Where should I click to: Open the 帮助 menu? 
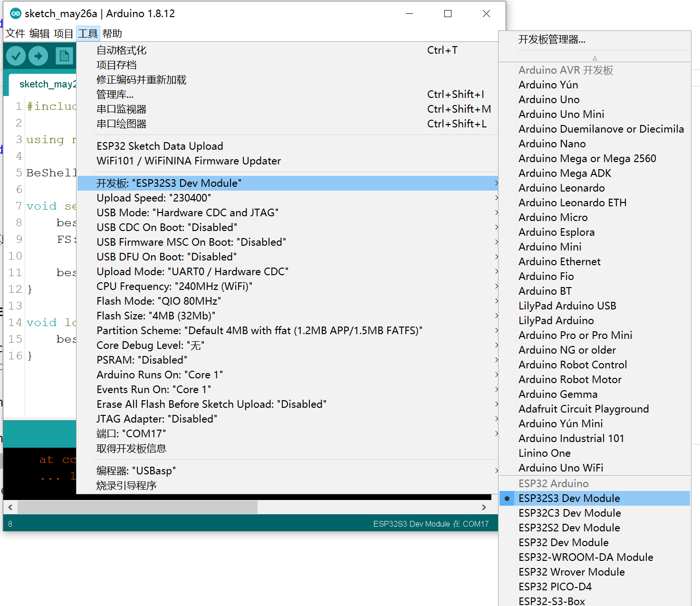(112, 34)
